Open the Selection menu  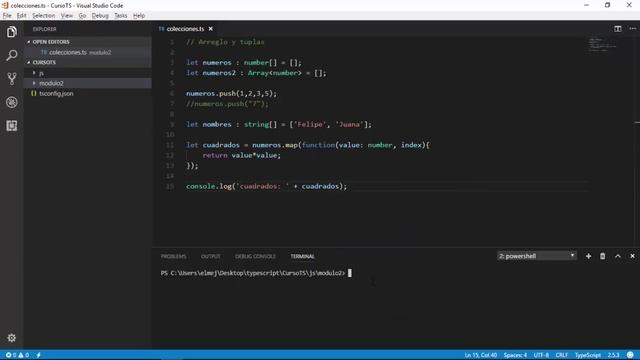point(43,16)
